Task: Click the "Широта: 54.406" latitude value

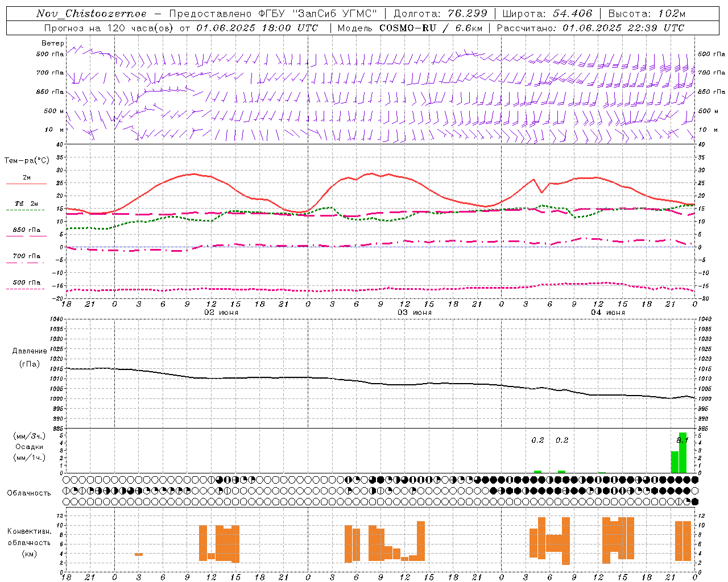Action: click(x=547, y=14)
